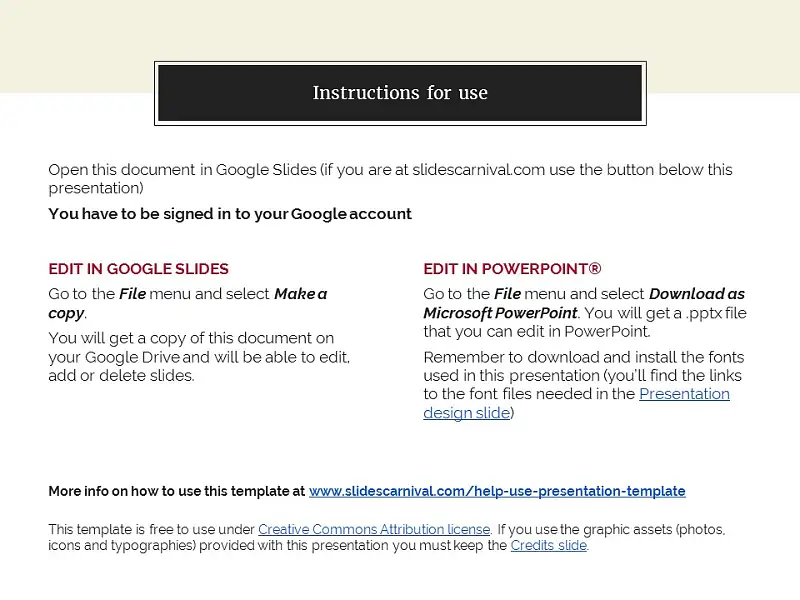This screenshot has height=600, width=800.
Task: Click the 'Remember to download and install the fonts' paragraph
Action: [584, 385]
